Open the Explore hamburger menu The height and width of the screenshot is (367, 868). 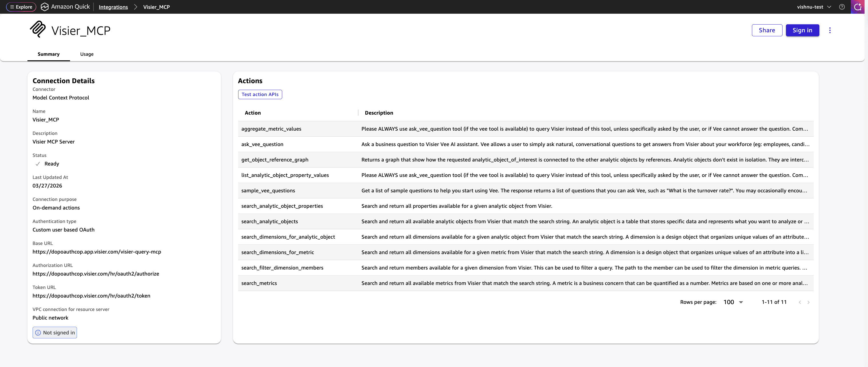(x=21, y=7)
